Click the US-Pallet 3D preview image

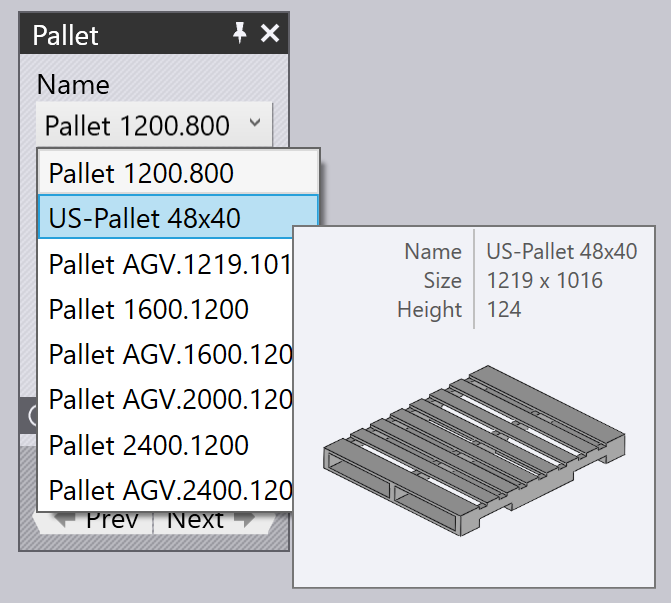coord(474,450)
